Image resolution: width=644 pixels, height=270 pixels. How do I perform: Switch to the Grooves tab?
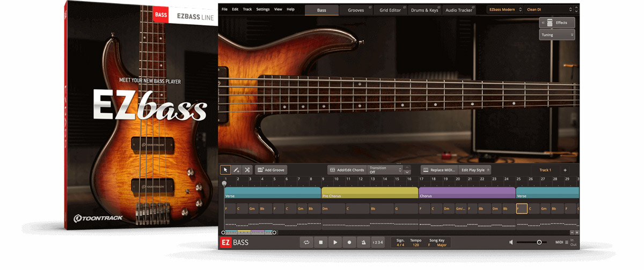[x=356, y=10]
